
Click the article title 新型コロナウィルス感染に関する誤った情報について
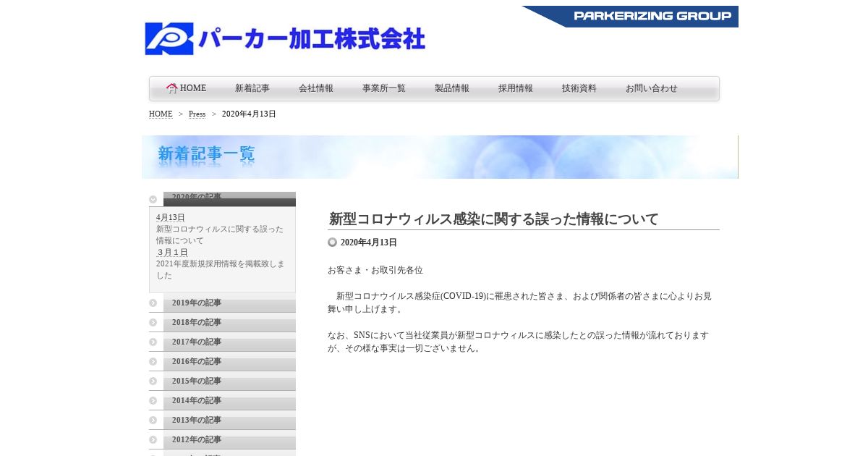[x=494, y=219]
